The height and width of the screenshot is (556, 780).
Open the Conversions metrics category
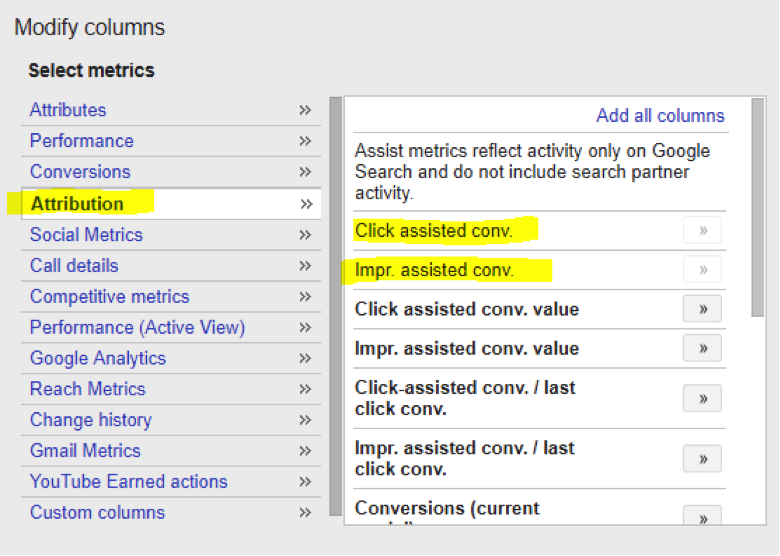click(80, 172)
